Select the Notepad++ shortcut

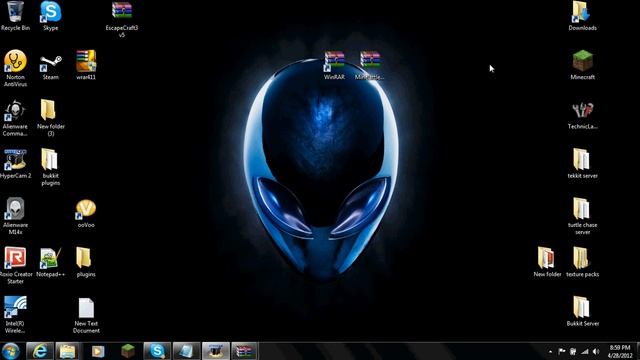[x=51, y=262]
